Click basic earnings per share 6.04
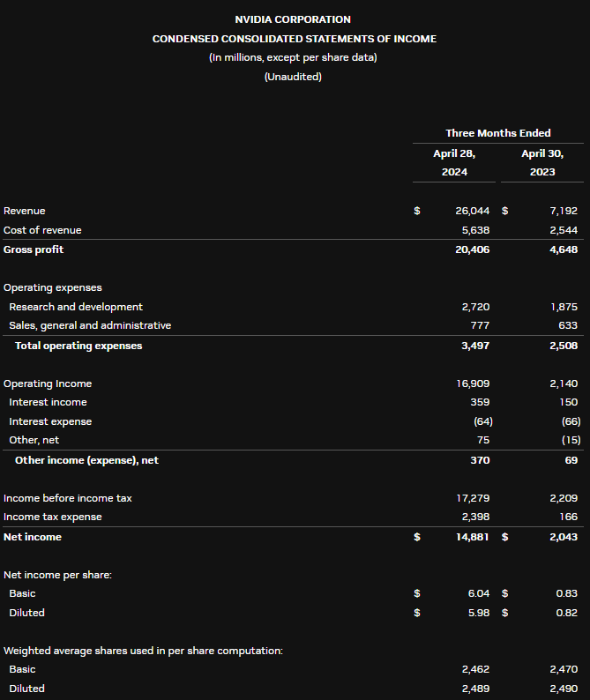 (x=478, y=593)
